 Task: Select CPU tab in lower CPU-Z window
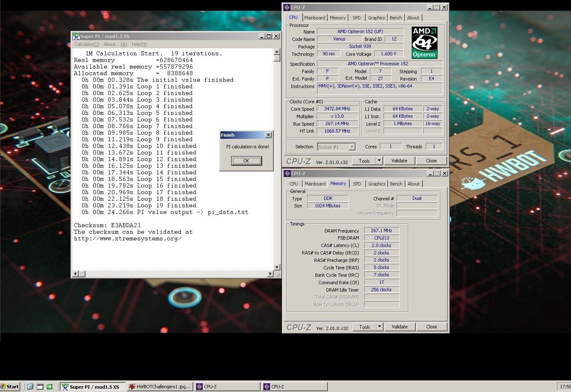[x=294, y=184]
